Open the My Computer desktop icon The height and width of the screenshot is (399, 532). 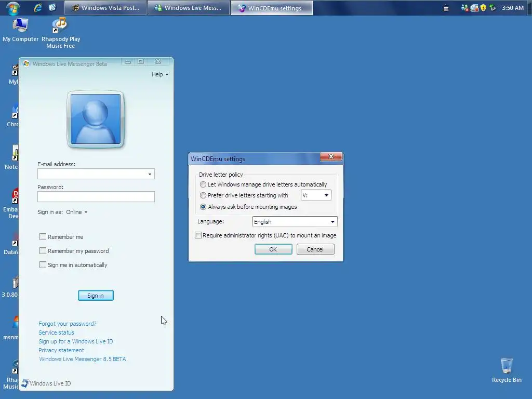[x=20, y=30]
